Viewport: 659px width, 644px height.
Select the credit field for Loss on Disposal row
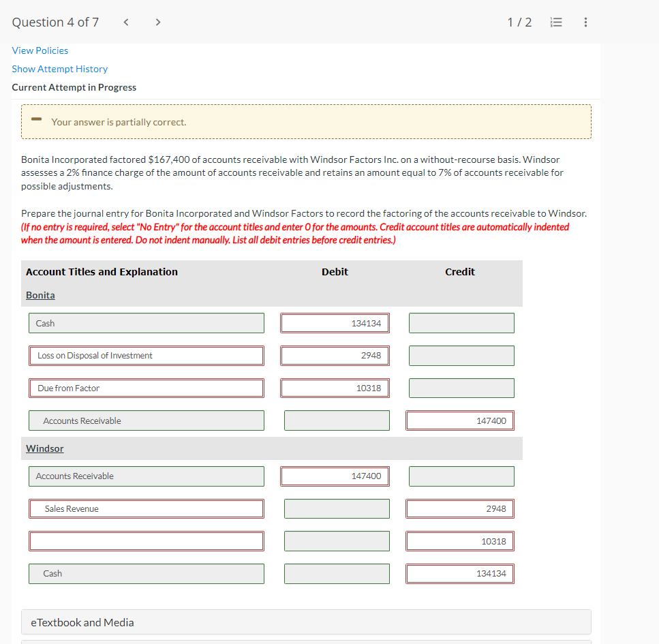[461, 356]
